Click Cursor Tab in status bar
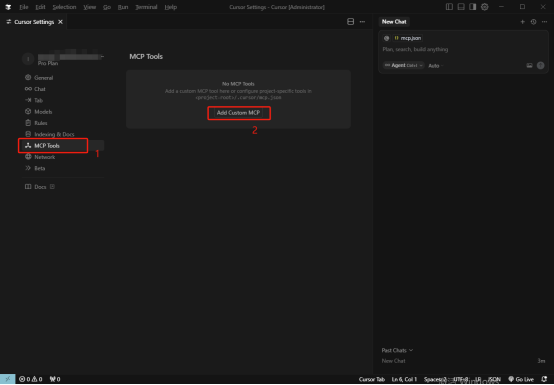The width and height of the screenshot is (554, 385). (x=372, y=379)
